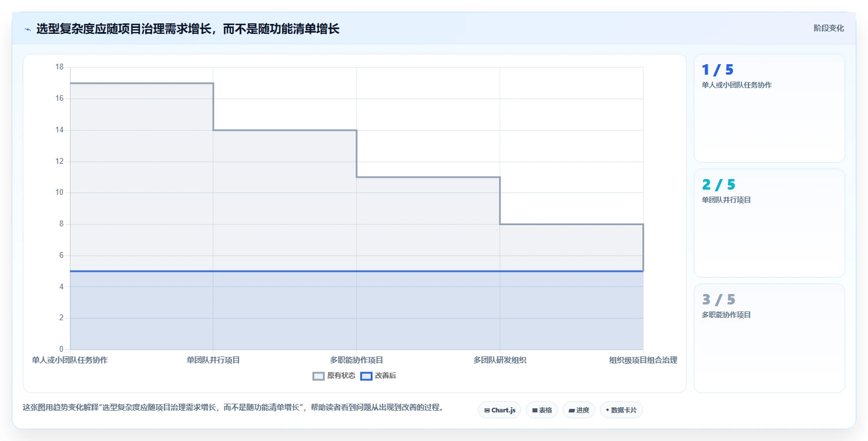Viewport: 868px width, 441px height.
Task: Click the lightning icon beside the title
Action: click(27, 29)
